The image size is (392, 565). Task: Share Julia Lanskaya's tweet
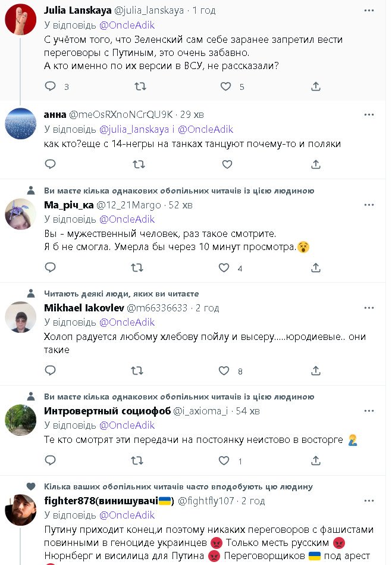pos(316,87)
